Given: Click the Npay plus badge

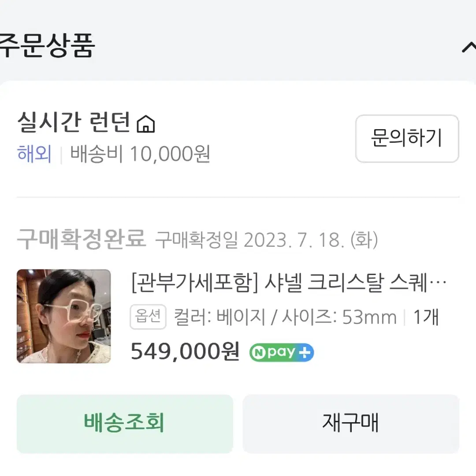Looking at the screenshot, I should point(281,353).
